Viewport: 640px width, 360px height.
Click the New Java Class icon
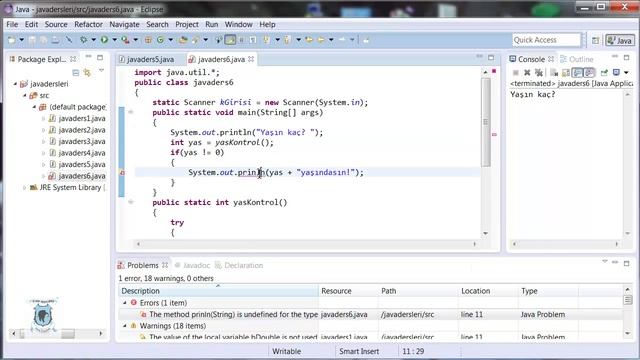160,40
